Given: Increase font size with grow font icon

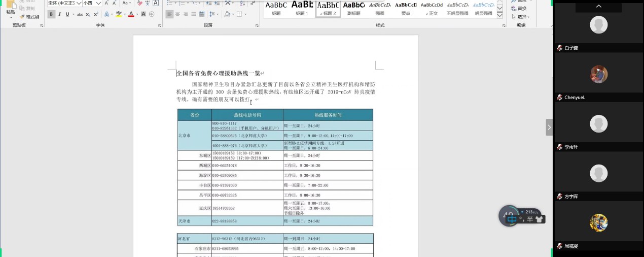Looking at the screenshot, I should pyautogui.click(x=106, y=3).
